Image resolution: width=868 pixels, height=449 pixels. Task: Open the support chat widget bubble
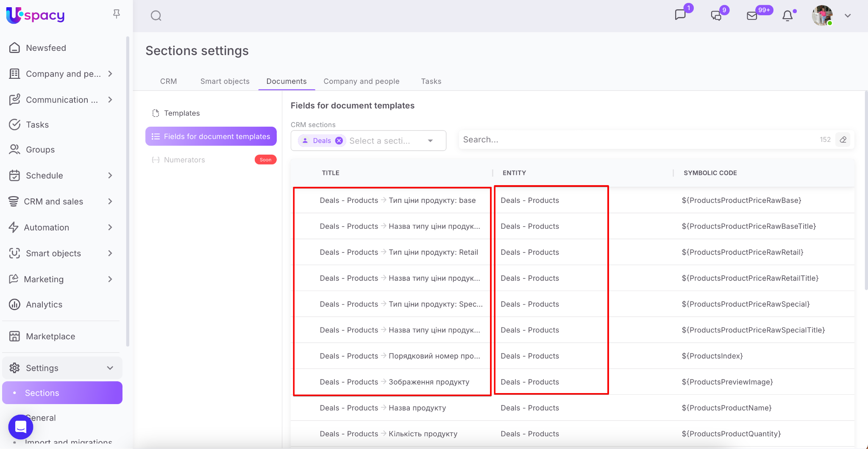coord(21,427)
